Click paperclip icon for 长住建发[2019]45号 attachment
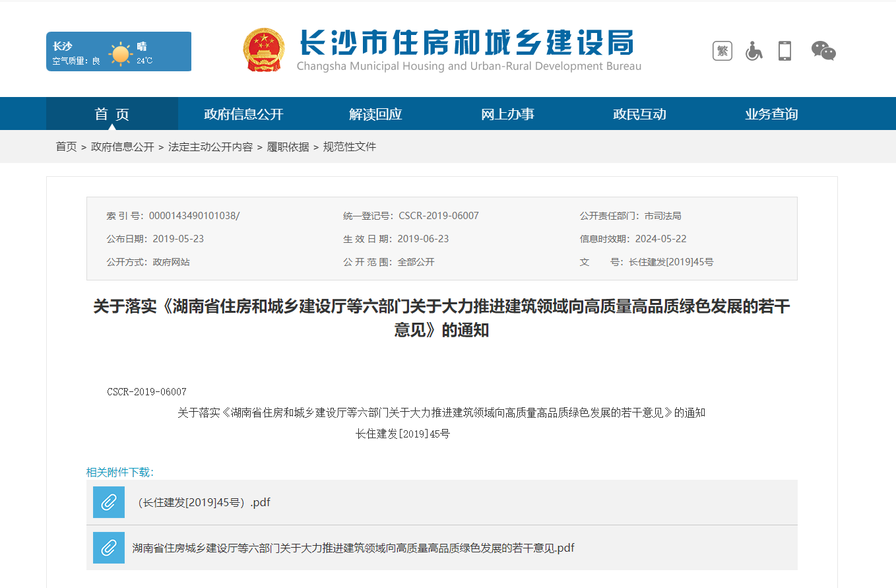The height and width of the screenshot is (588, 896). 109,502
